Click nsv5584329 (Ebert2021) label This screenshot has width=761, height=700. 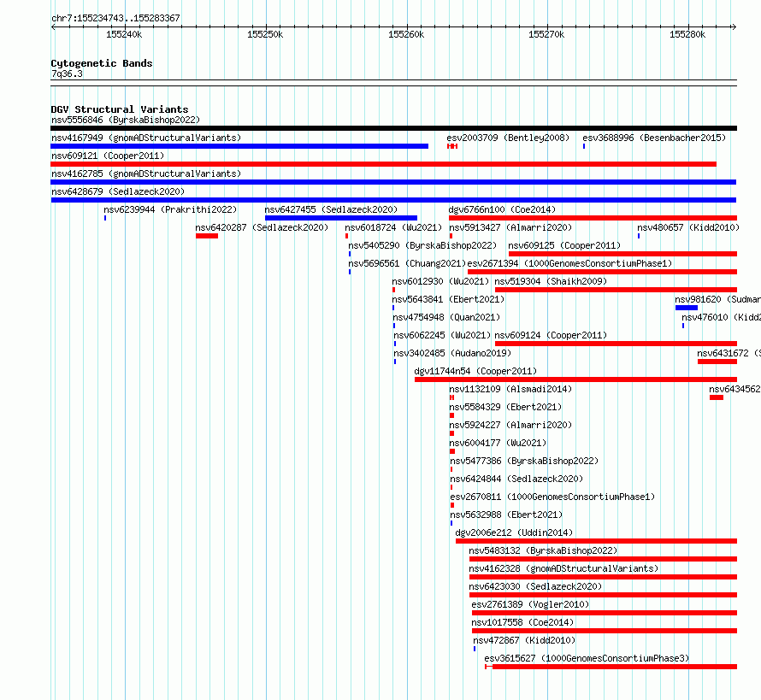click(505, 407)
